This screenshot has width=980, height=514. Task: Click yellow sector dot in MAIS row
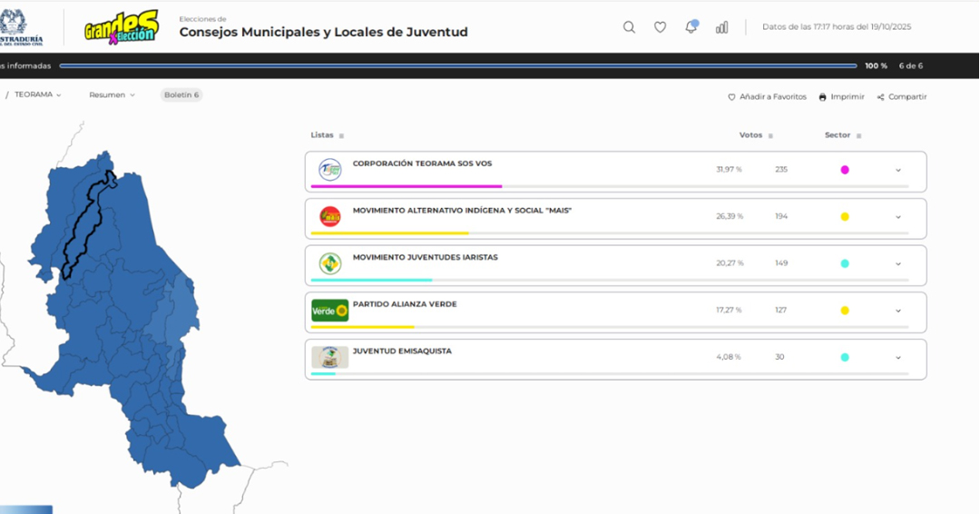click(x=845, y=217)
